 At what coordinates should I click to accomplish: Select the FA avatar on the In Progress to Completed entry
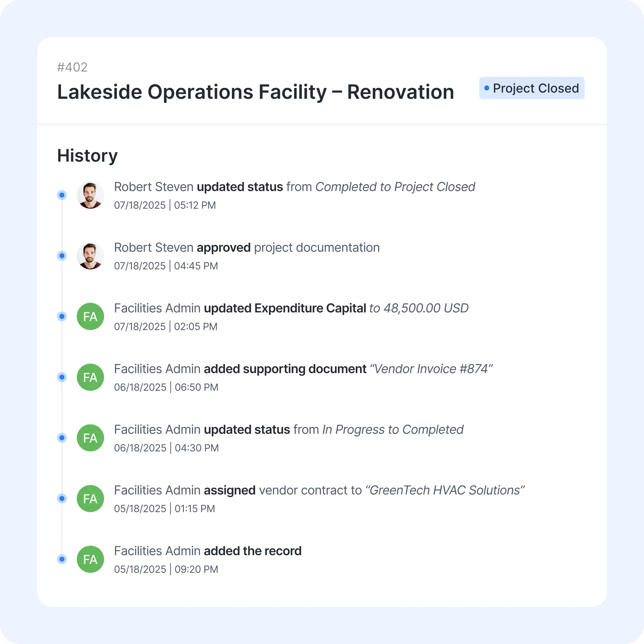pyautogui.click(x=90, y=438)
